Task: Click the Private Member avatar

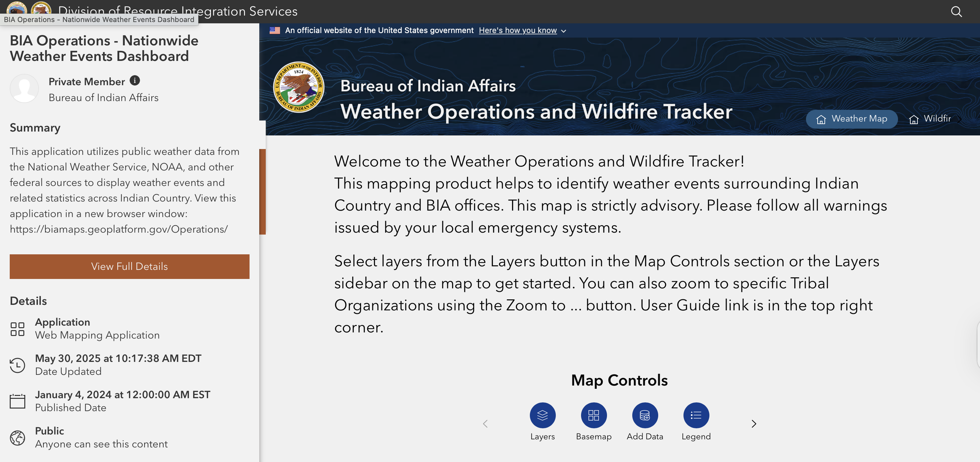Action: (24, 88)
